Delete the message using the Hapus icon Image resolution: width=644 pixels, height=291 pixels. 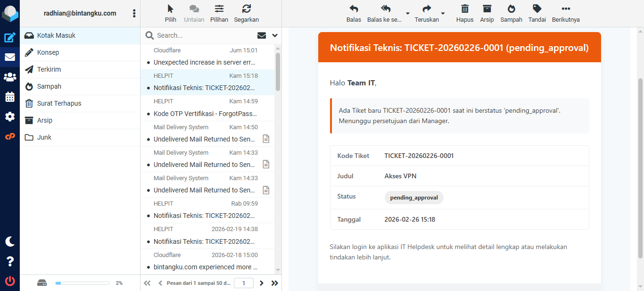coord(464,13)
